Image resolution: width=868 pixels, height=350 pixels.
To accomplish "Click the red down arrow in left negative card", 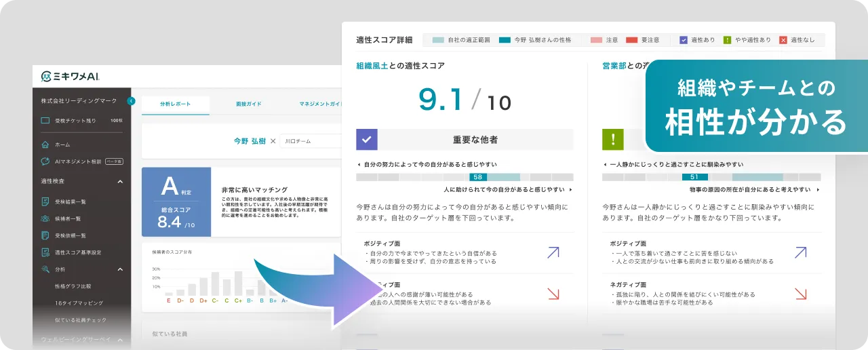I will (553, 294).
